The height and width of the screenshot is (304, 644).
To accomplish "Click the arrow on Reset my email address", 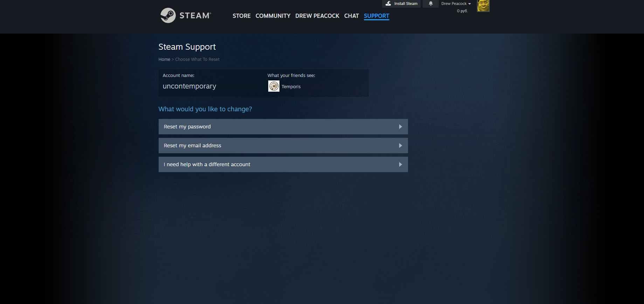I will [x=401, y=146].
